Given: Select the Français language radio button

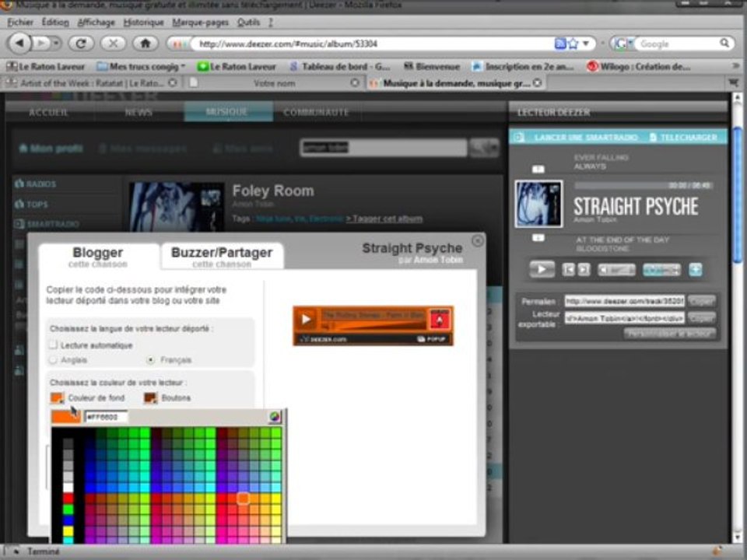Looking at the screenshot, I should coord(150,359).
